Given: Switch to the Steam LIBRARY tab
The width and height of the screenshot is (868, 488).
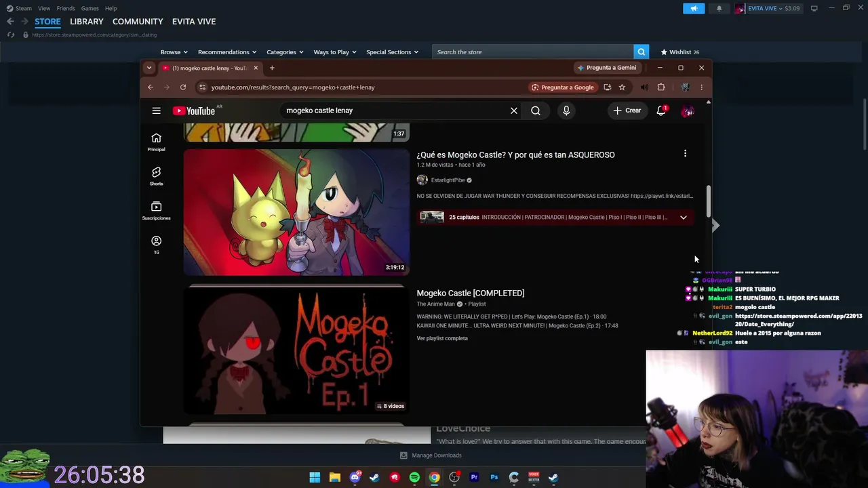Looking at the screenshot, I should click(x=87, y=22).
